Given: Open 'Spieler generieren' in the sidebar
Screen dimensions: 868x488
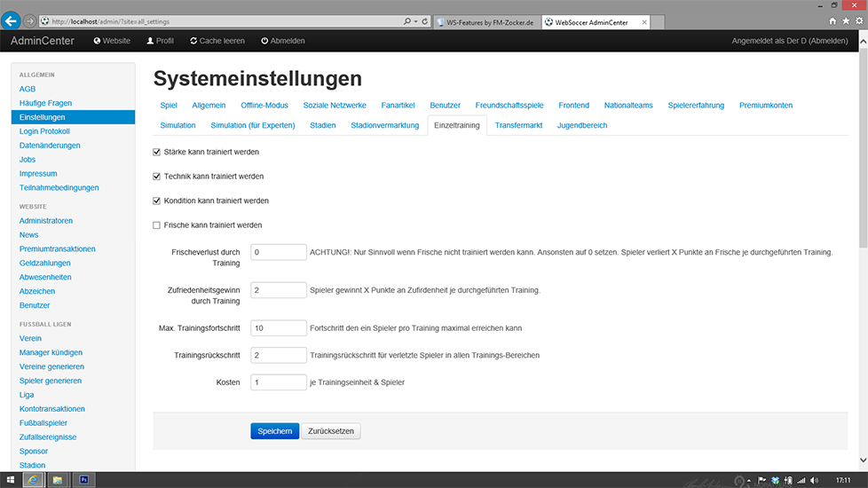Looking at the screenshot, I should coord(51,381).
